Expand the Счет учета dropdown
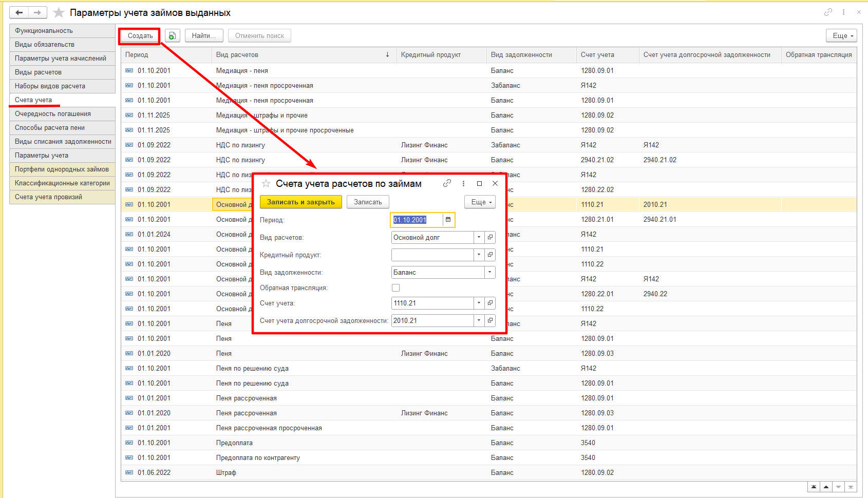This screenshot has width=868, height=498. pos(479,303)
